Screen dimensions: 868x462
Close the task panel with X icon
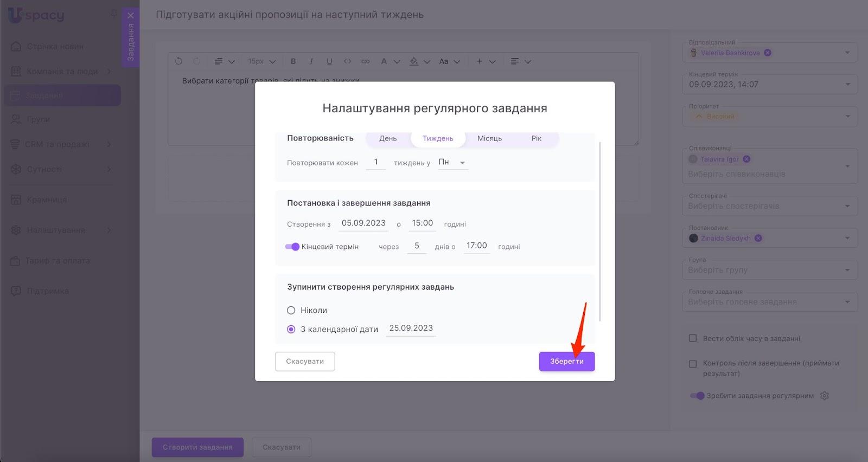tap(130, 15)
